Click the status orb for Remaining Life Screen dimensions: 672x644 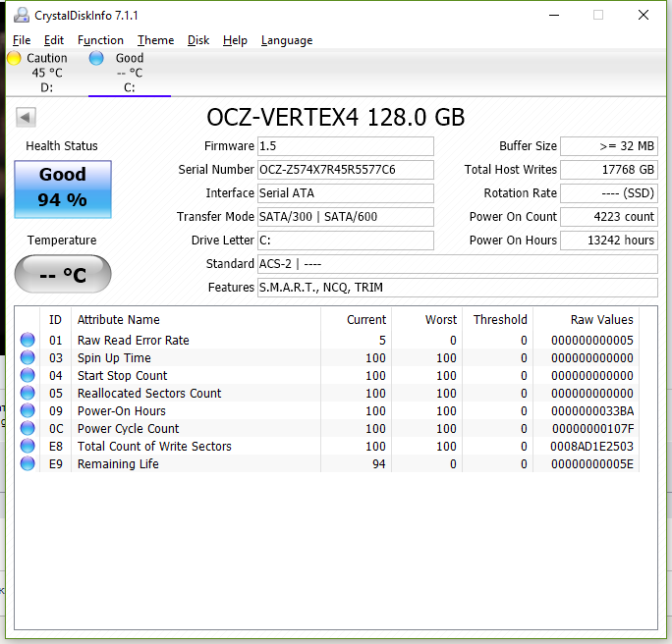click(x=28, y=463)
